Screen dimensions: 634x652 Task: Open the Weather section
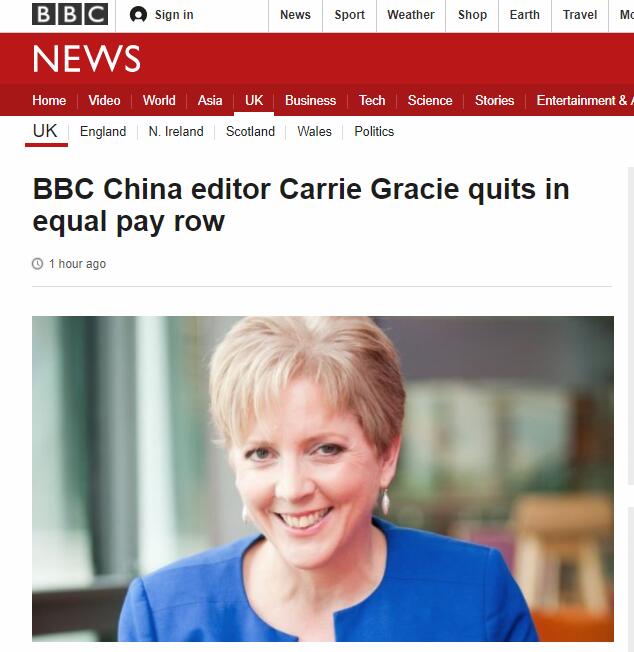pos(411,15)
